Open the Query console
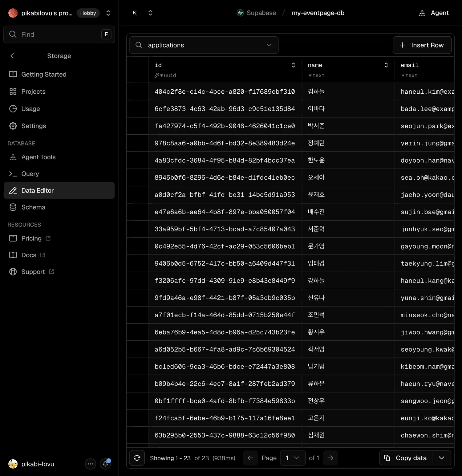Screen dimensions: 462x476 [x=59, y=174]
